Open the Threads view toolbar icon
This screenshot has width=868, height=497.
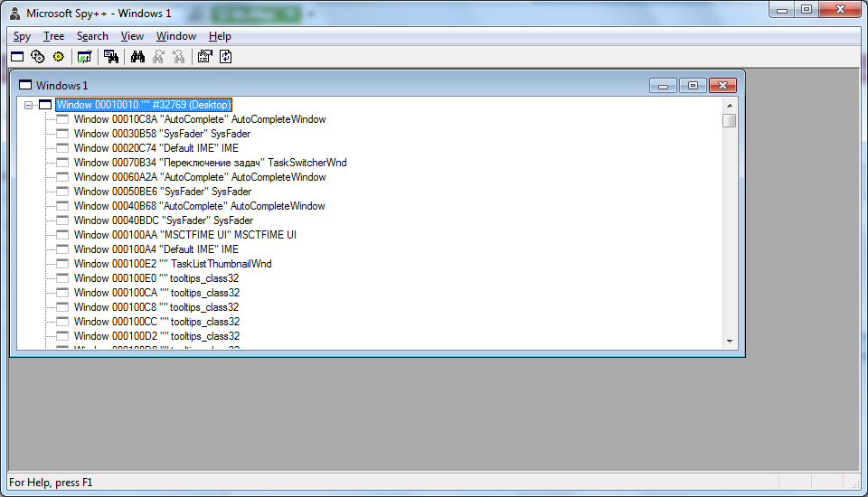[58, 56]
